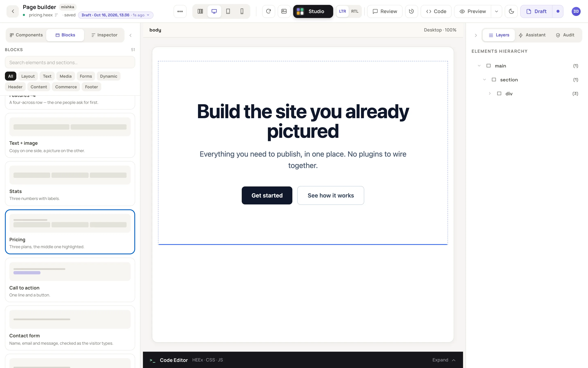Open the three-dots more options menu
The width and height of the screenshot is (588, 368).
coord(180,11)
